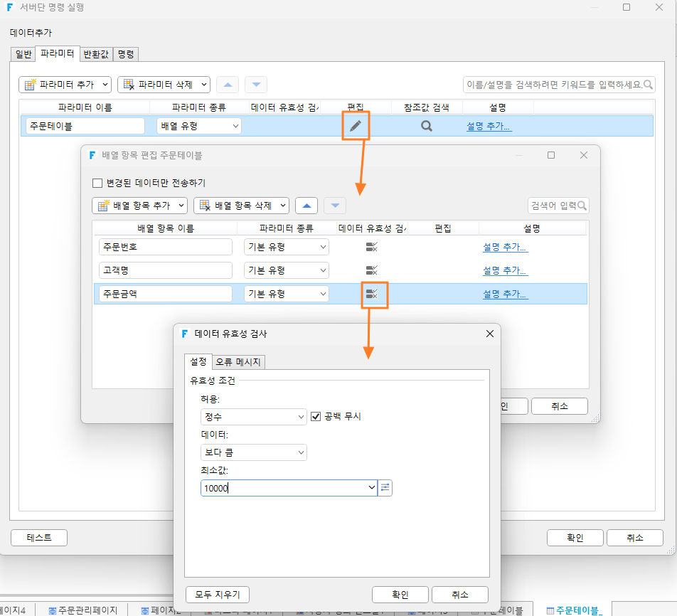Screen dimensions: 677x616
Task: Click 설명 추가 link for 고객명
Action: pyautogui.click(x=505, y=271)
